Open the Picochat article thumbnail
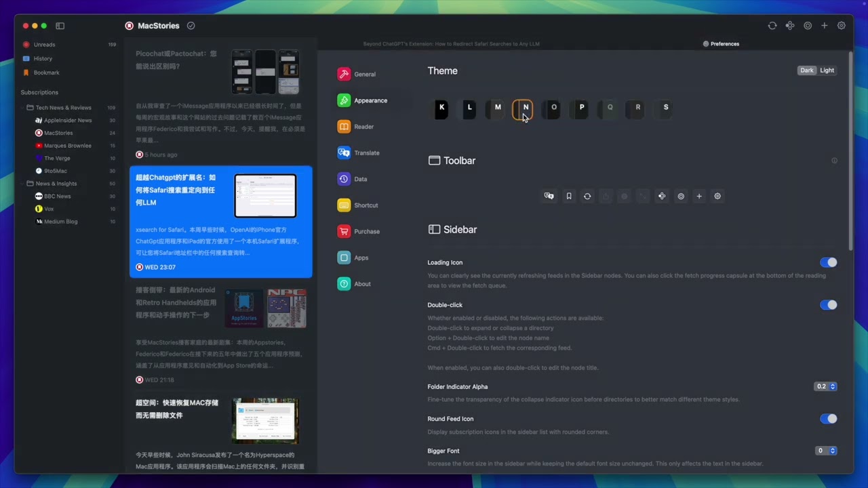868x488 pixels. [x=265, y=71]
